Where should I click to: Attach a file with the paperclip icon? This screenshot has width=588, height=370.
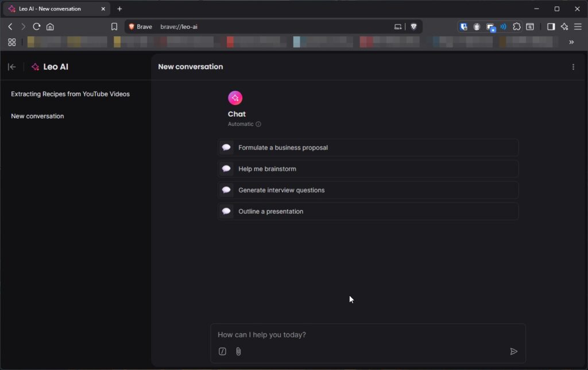238,351
